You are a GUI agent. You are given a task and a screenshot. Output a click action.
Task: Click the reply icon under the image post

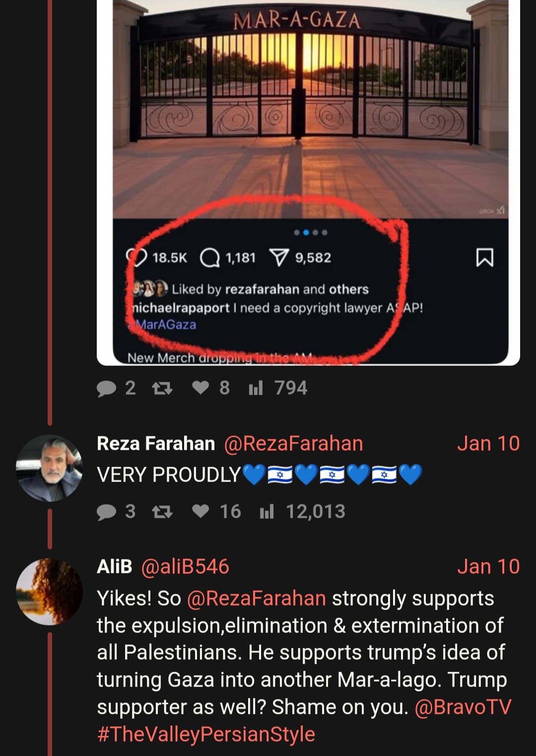click(x=106, y=388)
